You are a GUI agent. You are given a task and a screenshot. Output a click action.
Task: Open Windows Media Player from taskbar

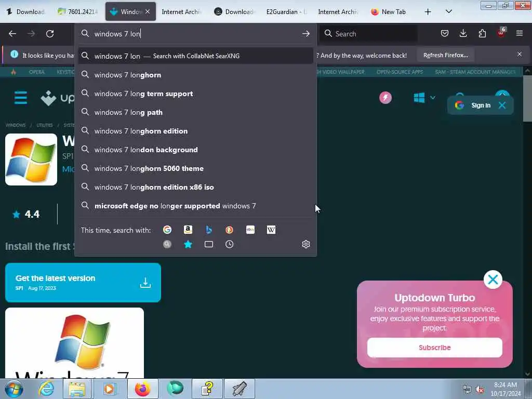click(x=109, y=389)
